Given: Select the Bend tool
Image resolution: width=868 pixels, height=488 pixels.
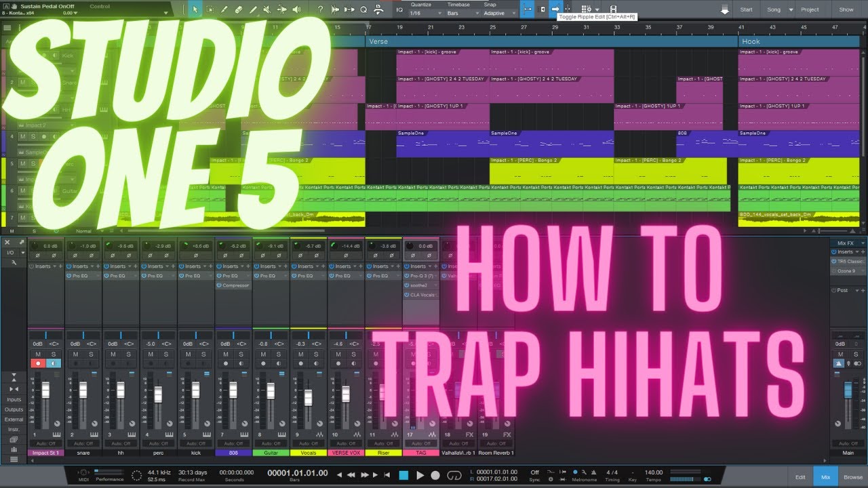Looking at the screenshot, I should coord(282,9).
